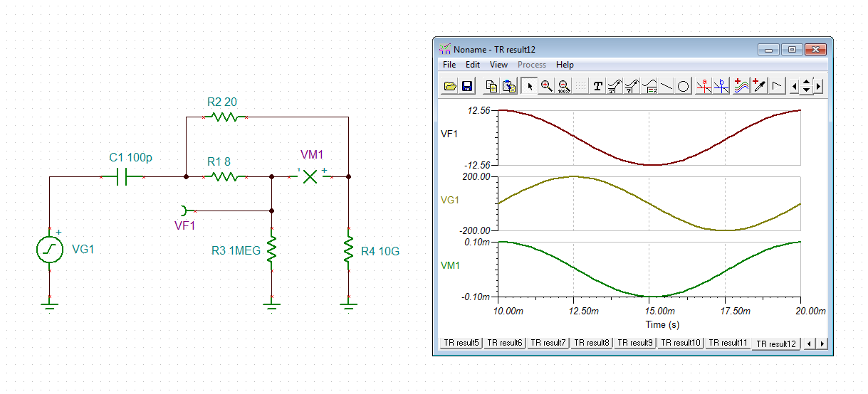Select the arrow pointer tool
Screen dimensions: 868x394
(x=529, y=86)
